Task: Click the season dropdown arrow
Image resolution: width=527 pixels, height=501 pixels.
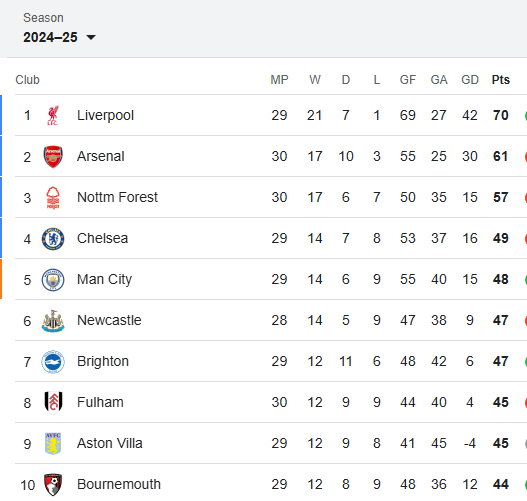Action: 91,37
